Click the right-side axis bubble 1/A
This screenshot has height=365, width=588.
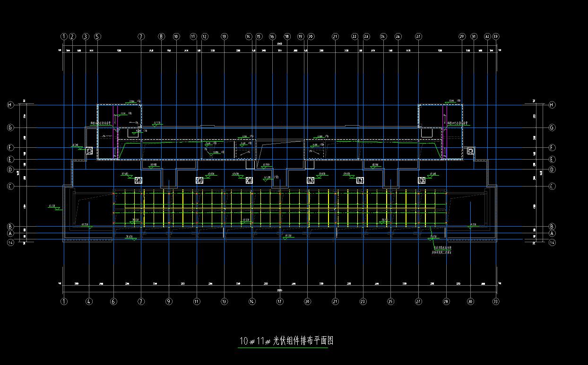tap(552, 242)
